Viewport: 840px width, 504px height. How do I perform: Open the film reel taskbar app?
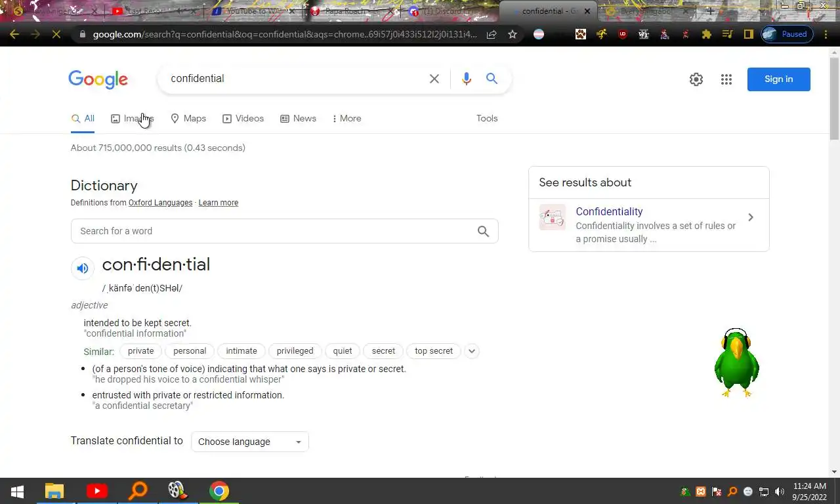click(177, 491)
